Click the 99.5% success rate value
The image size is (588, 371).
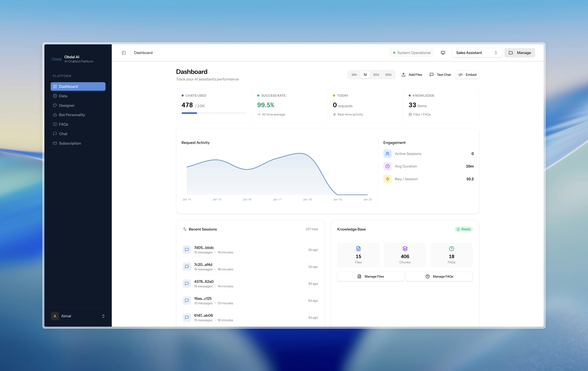coord(266,105)
